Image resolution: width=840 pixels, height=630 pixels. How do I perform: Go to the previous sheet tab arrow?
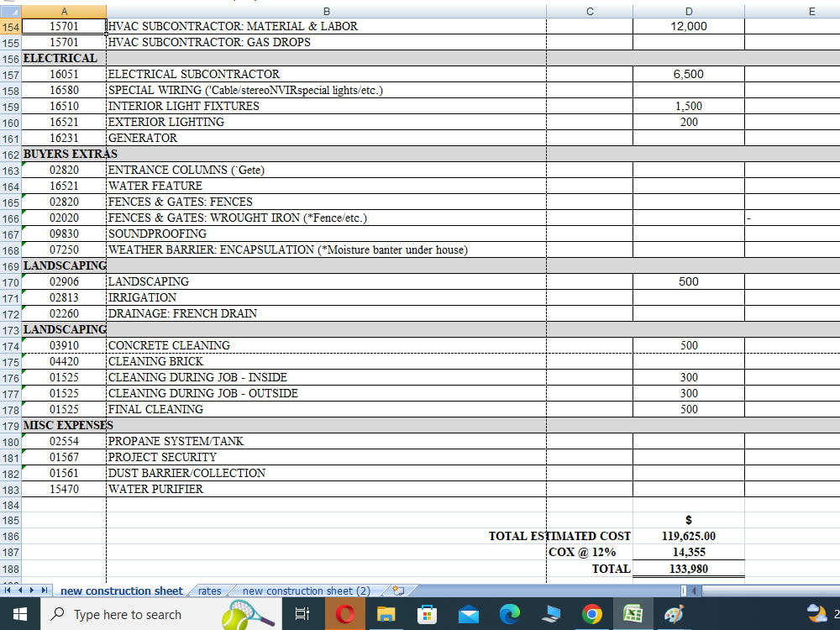click(20, 591)
